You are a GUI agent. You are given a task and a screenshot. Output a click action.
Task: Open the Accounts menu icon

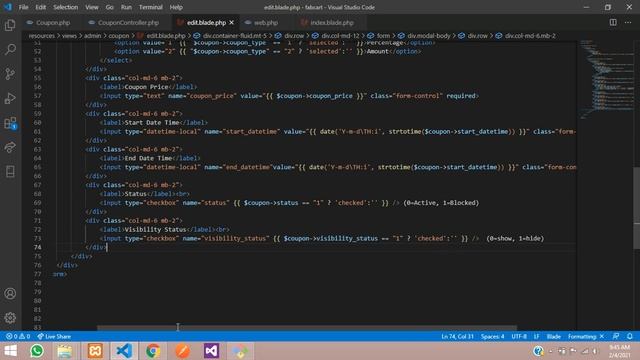(10, 293)
